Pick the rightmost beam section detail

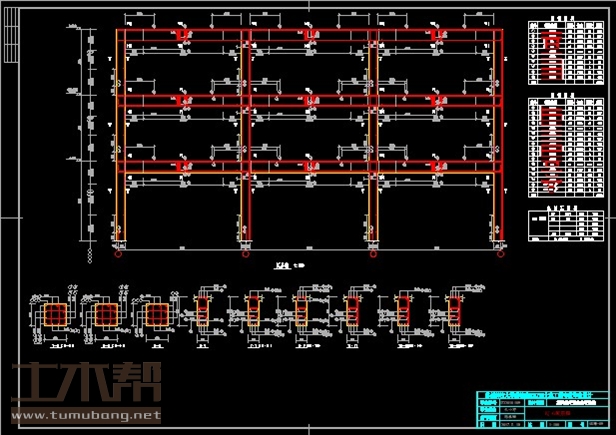tap(457, 312)
